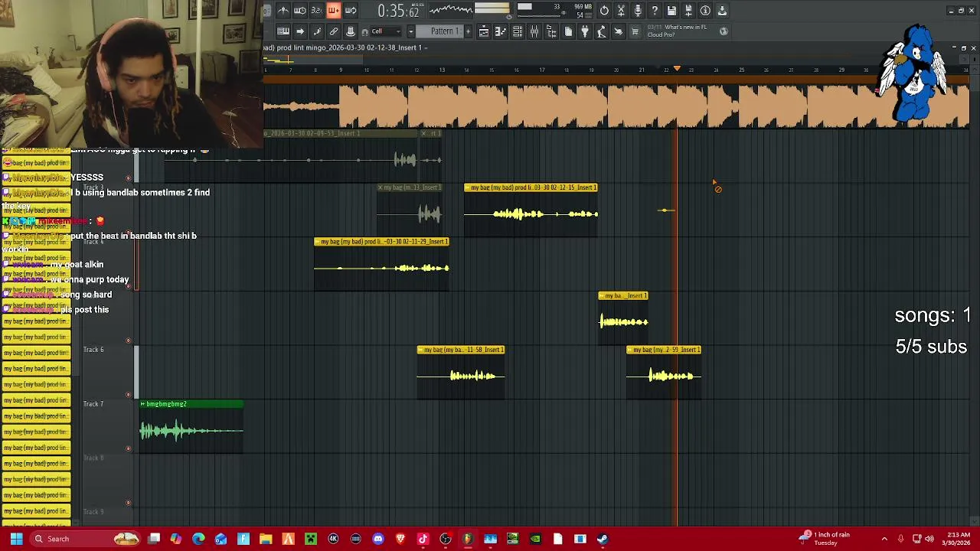Toggle loop recording mode

(350, 11)
